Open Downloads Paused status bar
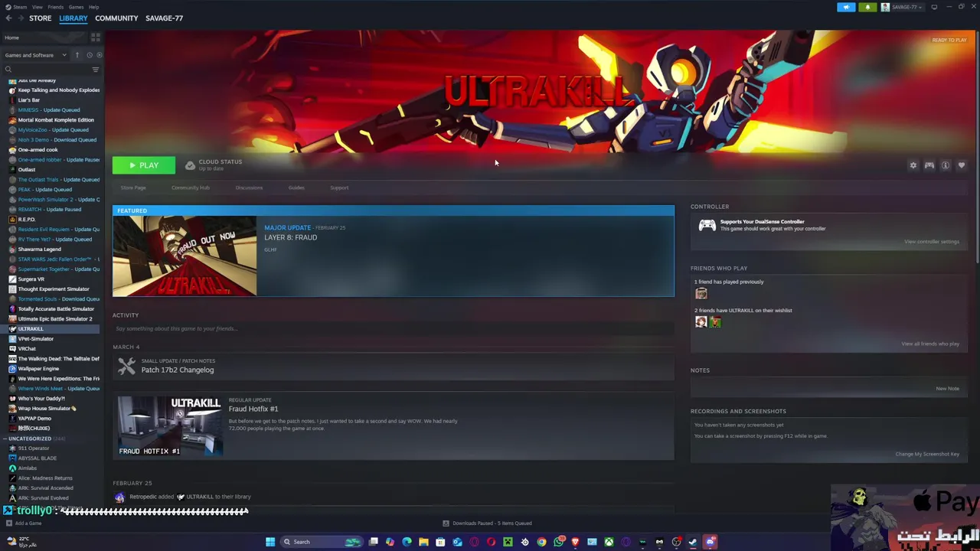Viewport: 980px width, 551px height. point(487,523)
